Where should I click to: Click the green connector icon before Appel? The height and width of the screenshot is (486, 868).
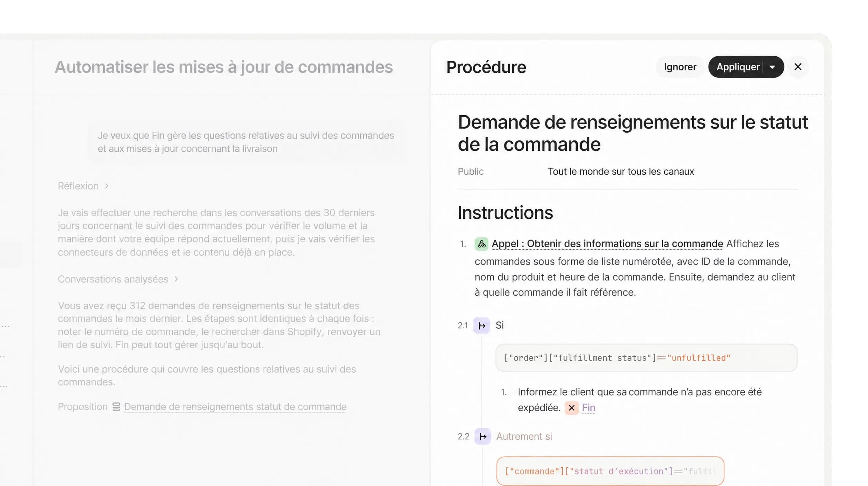[x=481, y=244]
